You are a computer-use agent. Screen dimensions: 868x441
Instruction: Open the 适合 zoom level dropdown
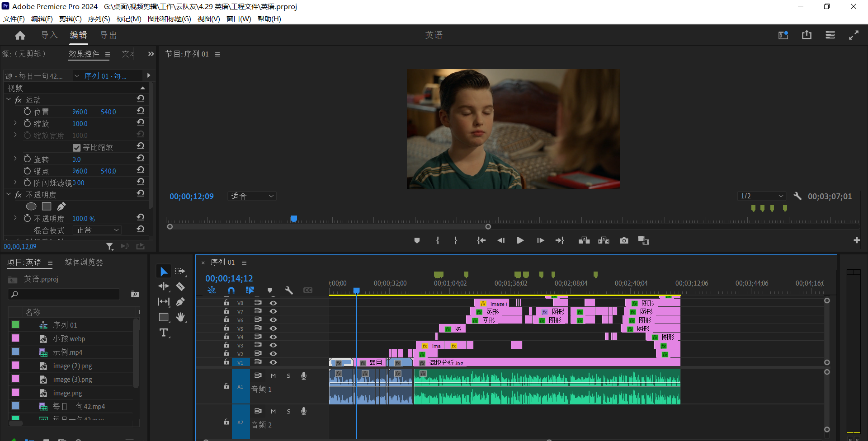(252, 196)
